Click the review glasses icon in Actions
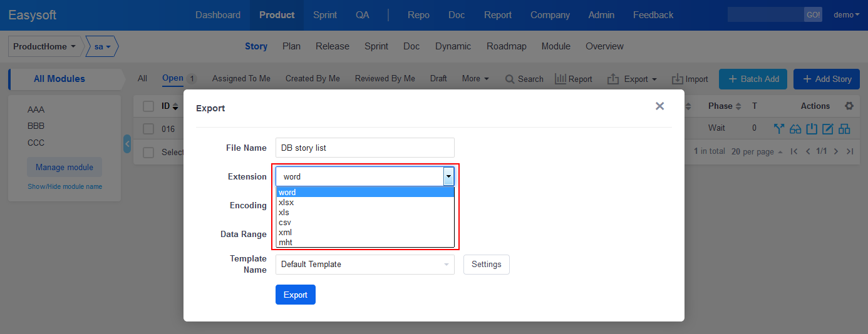Screen dimensions: 868x334 tap(795, 129)
